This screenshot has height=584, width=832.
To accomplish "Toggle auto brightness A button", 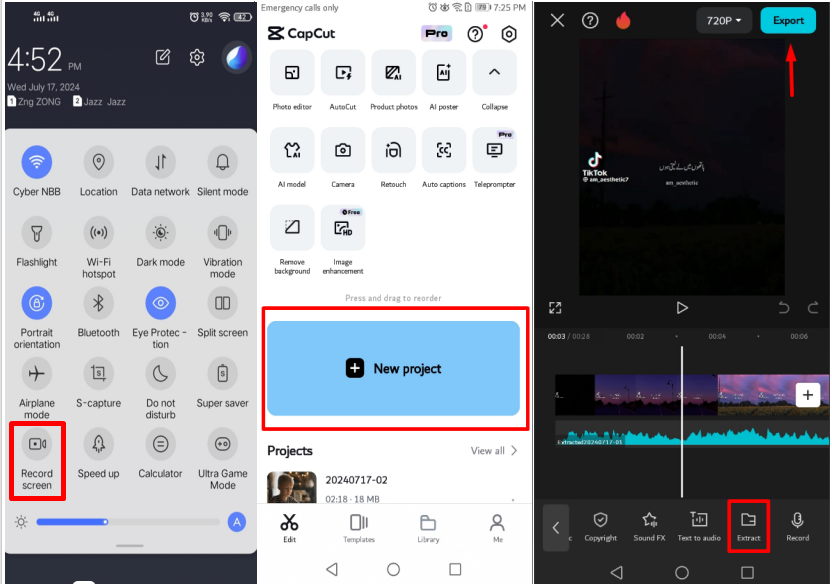I will [x=237, y=522].
